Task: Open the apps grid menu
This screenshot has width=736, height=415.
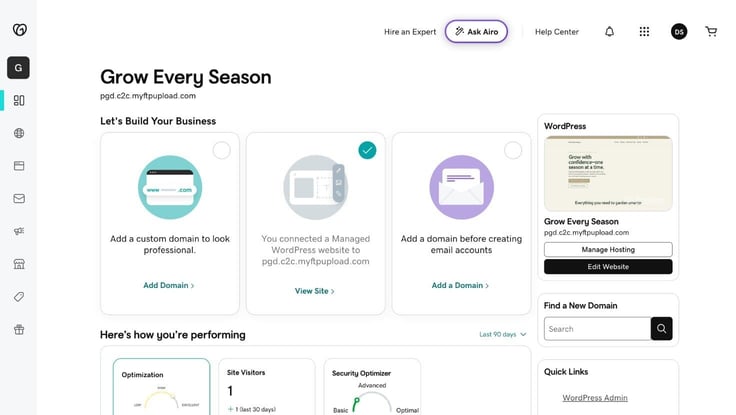Action: coord(644,31)
